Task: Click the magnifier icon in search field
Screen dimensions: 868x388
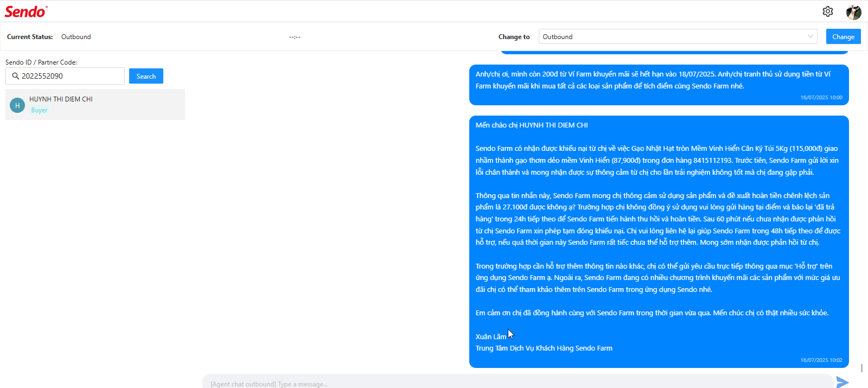Action: (x=15, y=76)
